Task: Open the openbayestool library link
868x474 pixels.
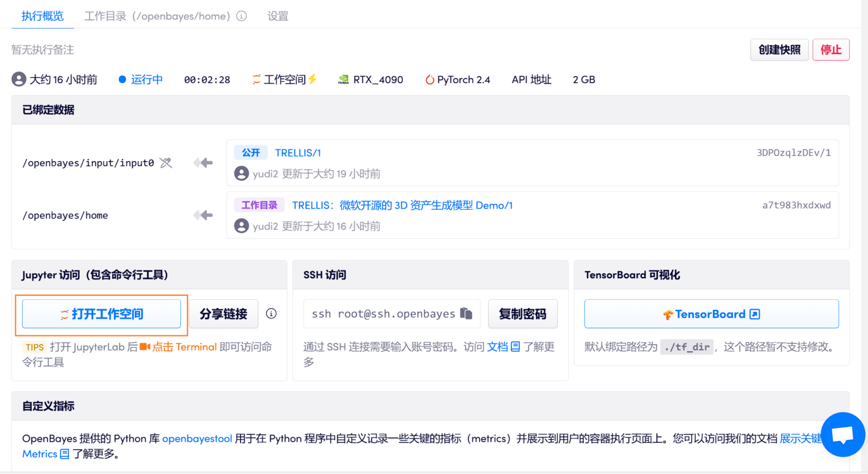Action: pos(197,438)
